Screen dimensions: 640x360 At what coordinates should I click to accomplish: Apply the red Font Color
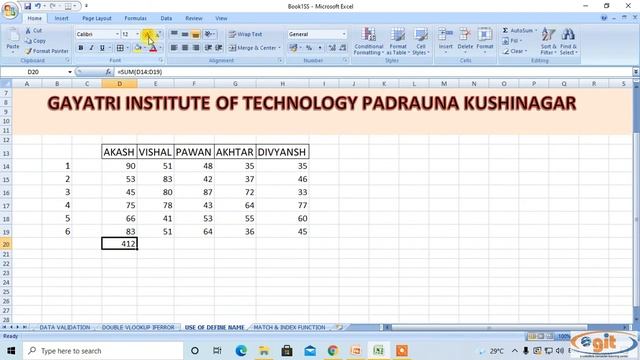tap(153, 48)
